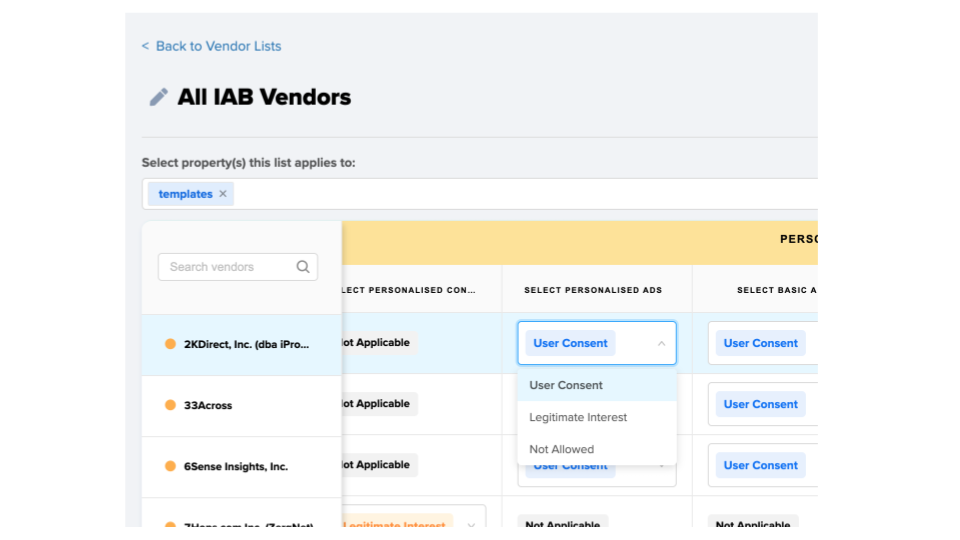Click Select Personalised Ads column header
This screenshot has height=540, width=960.
[x=593, y=290]
